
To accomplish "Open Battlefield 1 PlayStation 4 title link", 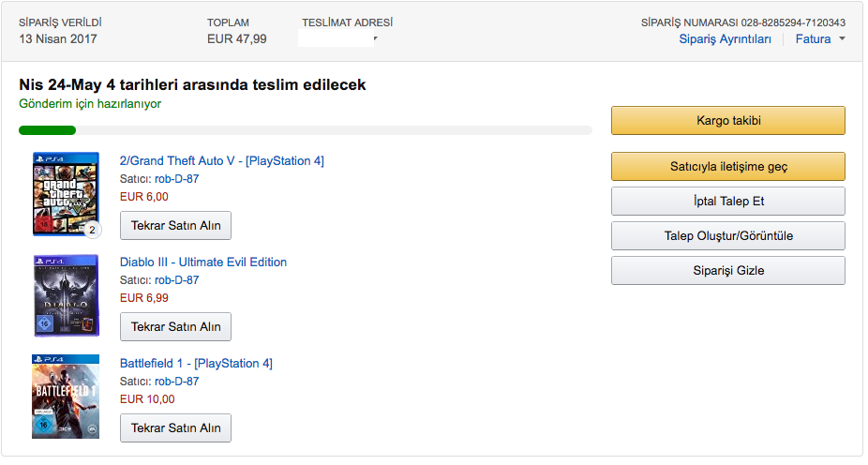I will pyautogui.click(x=196, y=363).
